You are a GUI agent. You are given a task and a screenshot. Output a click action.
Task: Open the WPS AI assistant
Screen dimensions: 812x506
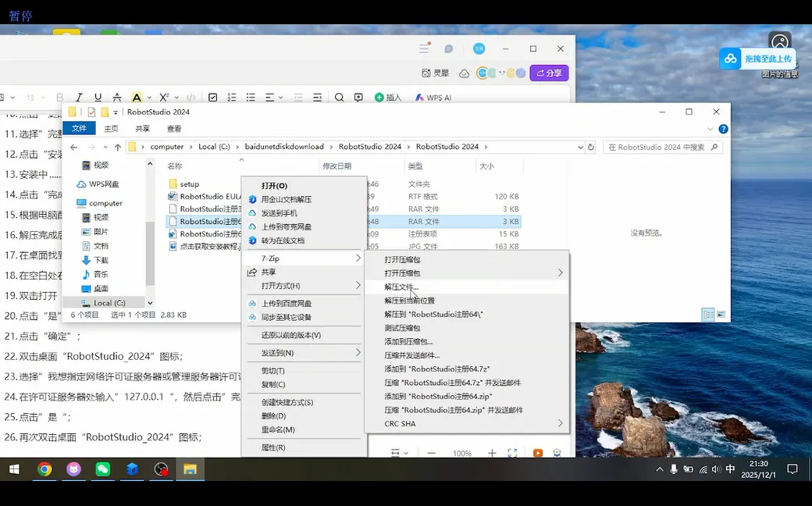pos(433,97)
